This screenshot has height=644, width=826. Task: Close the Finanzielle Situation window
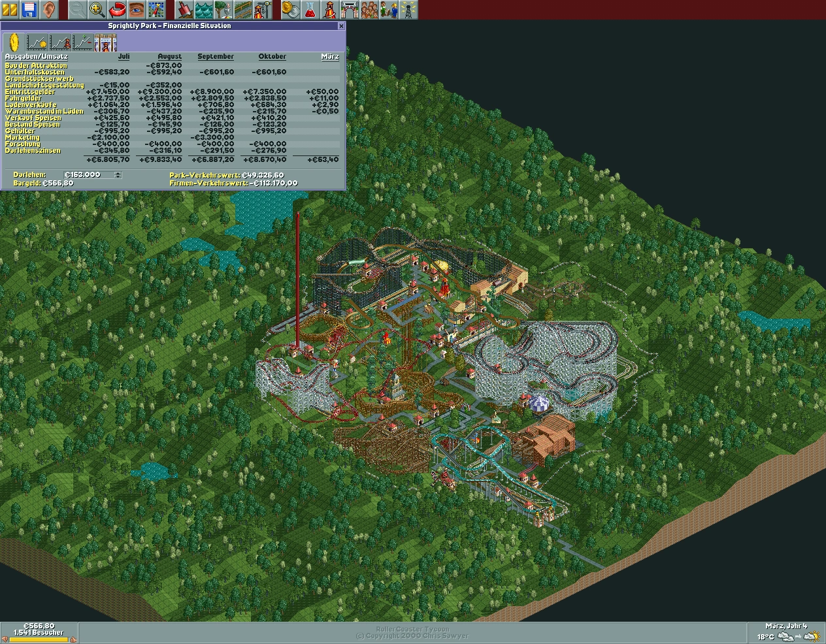point(340,26)
